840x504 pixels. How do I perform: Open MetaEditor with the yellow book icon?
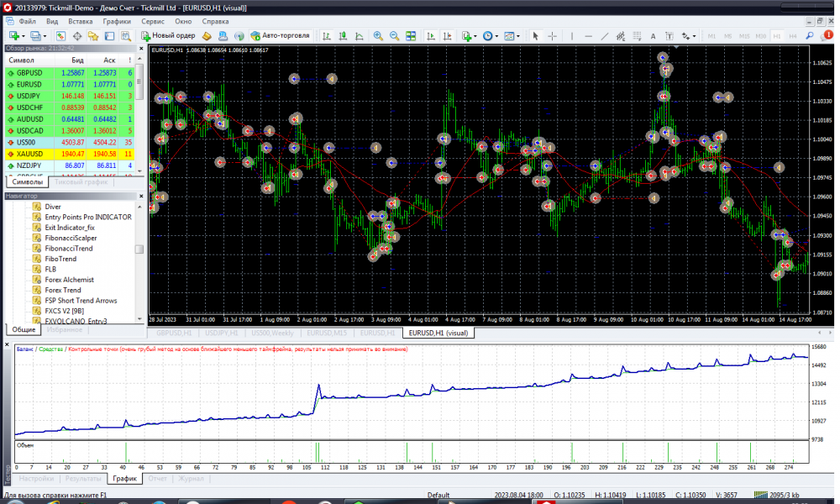tap(207, 36)
